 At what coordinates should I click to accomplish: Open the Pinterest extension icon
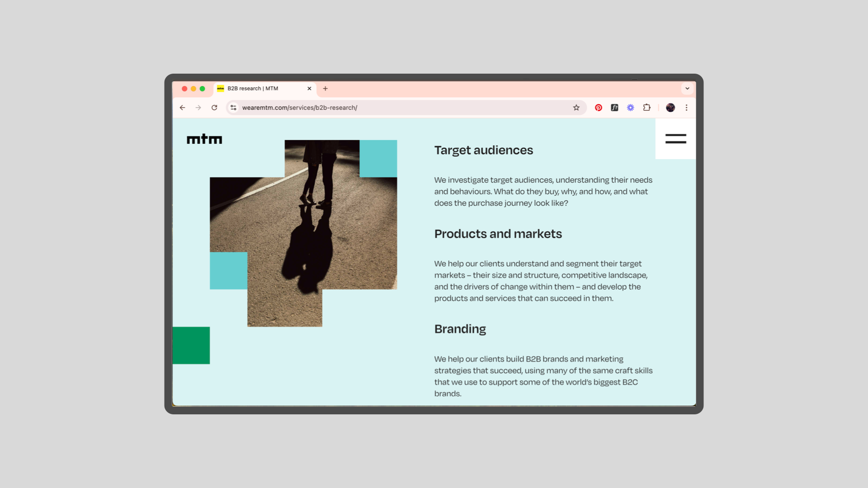pyautogui.click(x=598, y=108)
